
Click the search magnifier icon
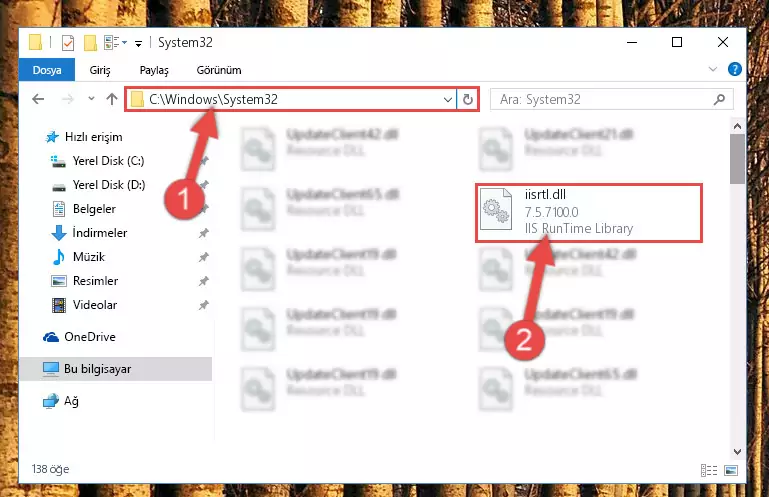tap(719, 100)
